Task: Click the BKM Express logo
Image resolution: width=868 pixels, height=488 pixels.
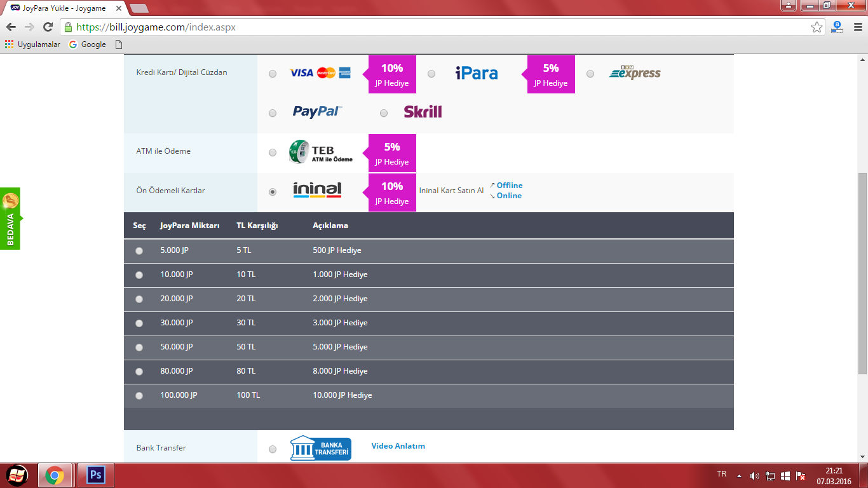Action: pyautogui.click(x=635, y=73)
